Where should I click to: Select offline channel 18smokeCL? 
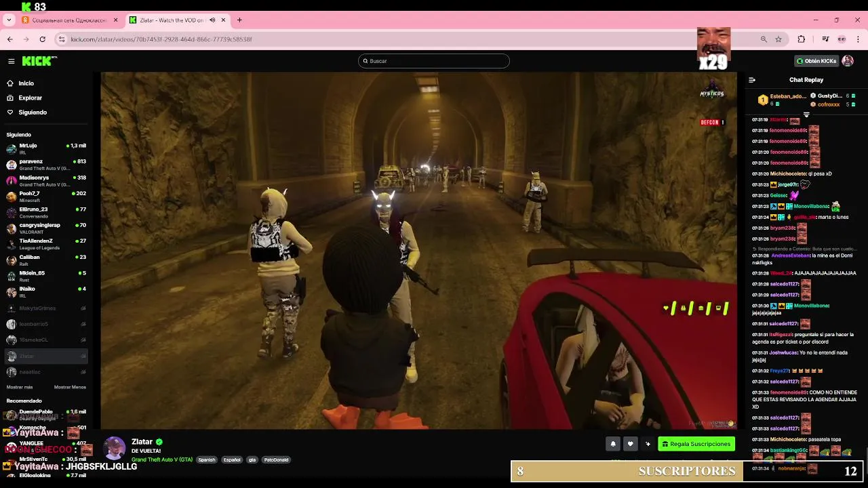coord(46,340)
